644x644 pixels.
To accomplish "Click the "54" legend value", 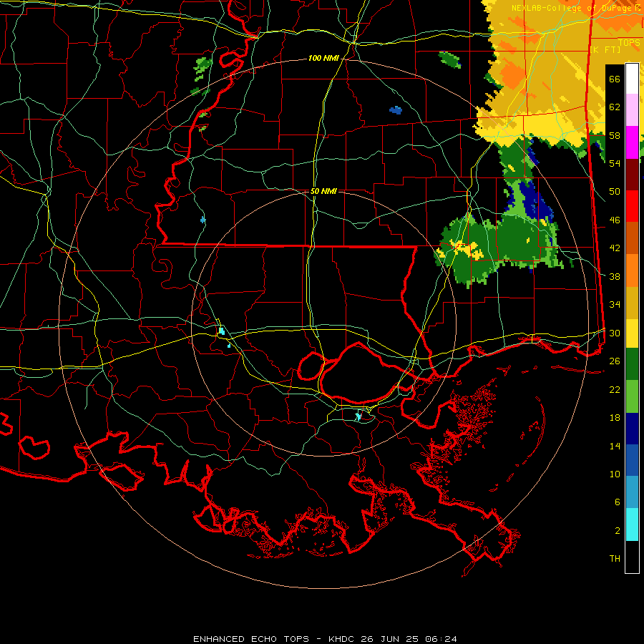I will point(615,163).
